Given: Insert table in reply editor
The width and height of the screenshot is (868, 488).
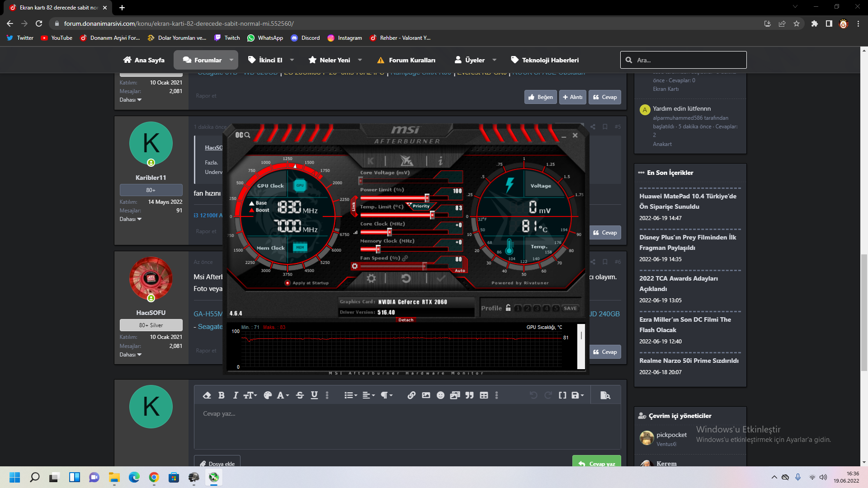Looking at the screenshot, I should coord(484,395).
